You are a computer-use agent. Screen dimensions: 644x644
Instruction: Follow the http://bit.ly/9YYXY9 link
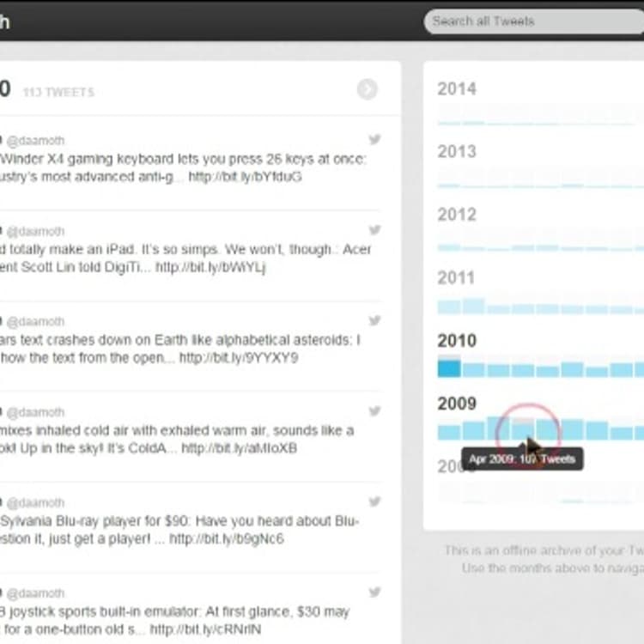[x=239, y=358]
